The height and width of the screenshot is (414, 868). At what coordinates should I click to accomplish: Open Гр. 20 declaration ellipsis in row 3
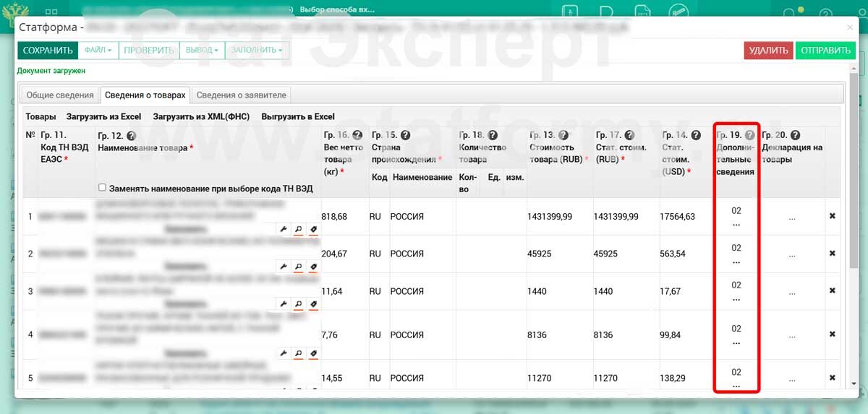(x=792, y=292)
